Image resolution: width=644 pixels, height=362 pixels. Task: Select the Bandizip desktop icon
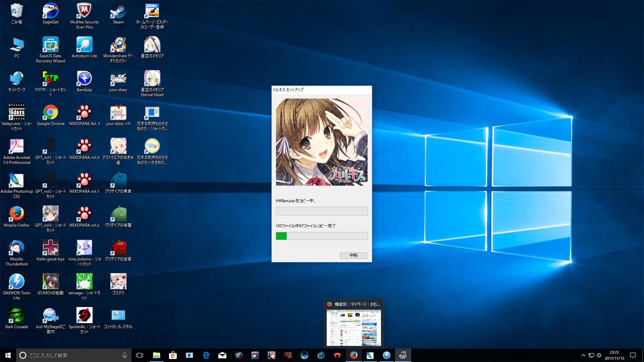[84, 81]
